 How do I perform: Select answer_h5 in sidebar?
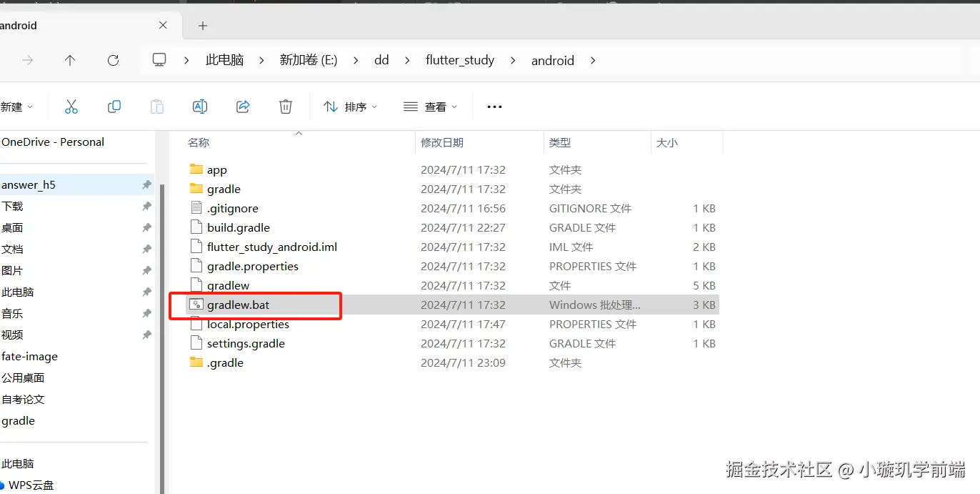point(77,184)
